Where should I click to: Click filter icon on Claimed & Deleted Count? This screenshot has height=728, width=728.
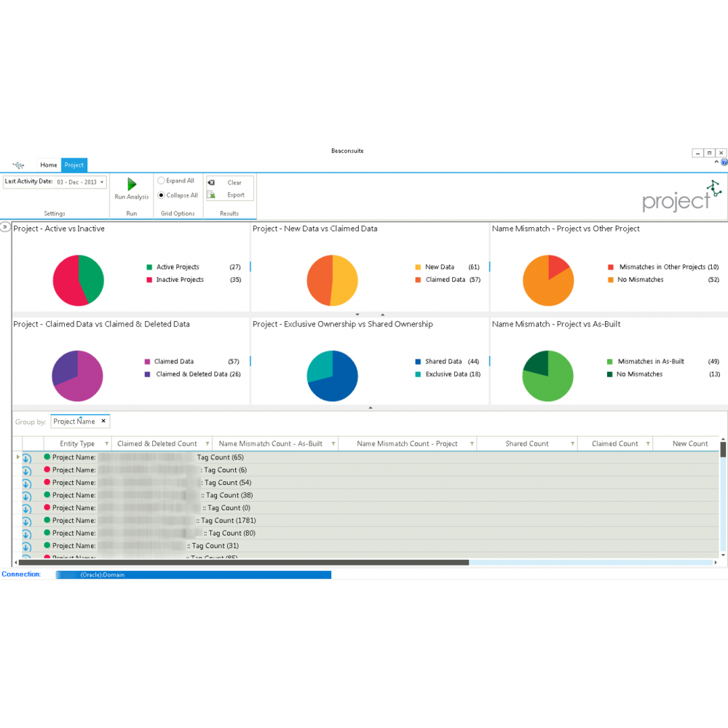click(207, 444)
